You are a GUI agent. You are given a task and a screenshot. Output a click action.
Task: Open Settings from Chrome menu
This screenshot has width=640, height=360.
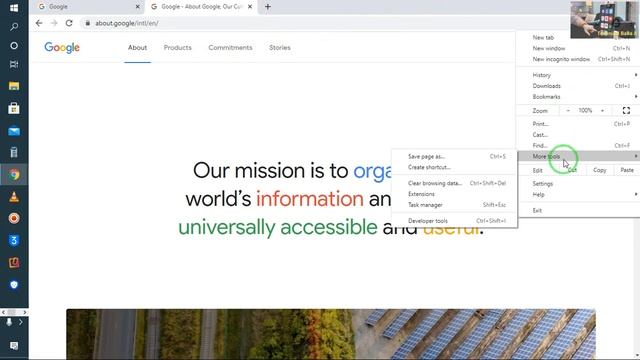578,184
